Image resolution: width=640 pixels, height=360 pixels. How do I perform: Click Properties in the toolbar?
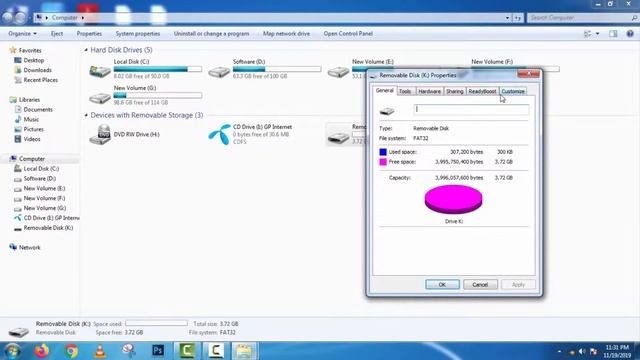tap(89, 33)
